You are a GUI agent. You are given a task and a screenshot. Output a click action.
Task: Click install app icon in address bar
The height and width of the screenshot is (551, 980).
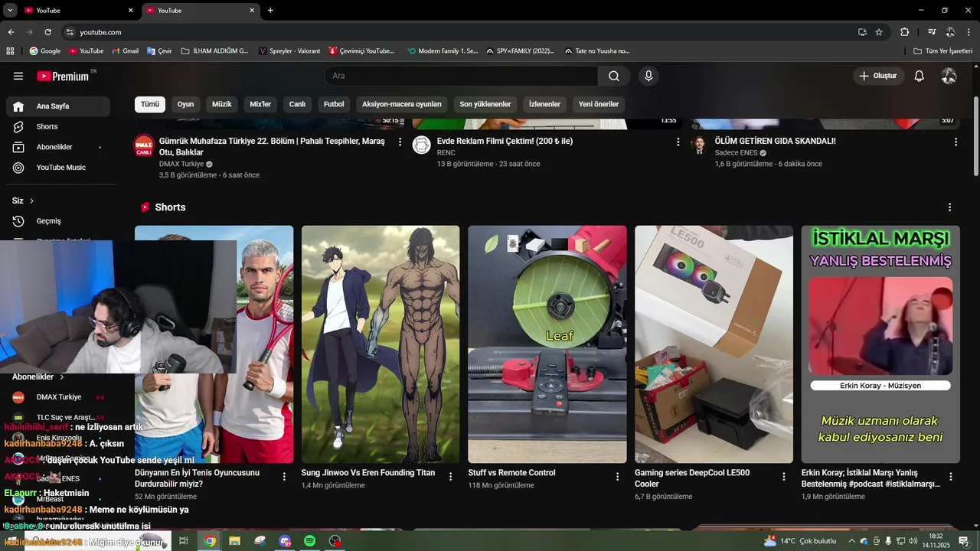coord(862,32)
